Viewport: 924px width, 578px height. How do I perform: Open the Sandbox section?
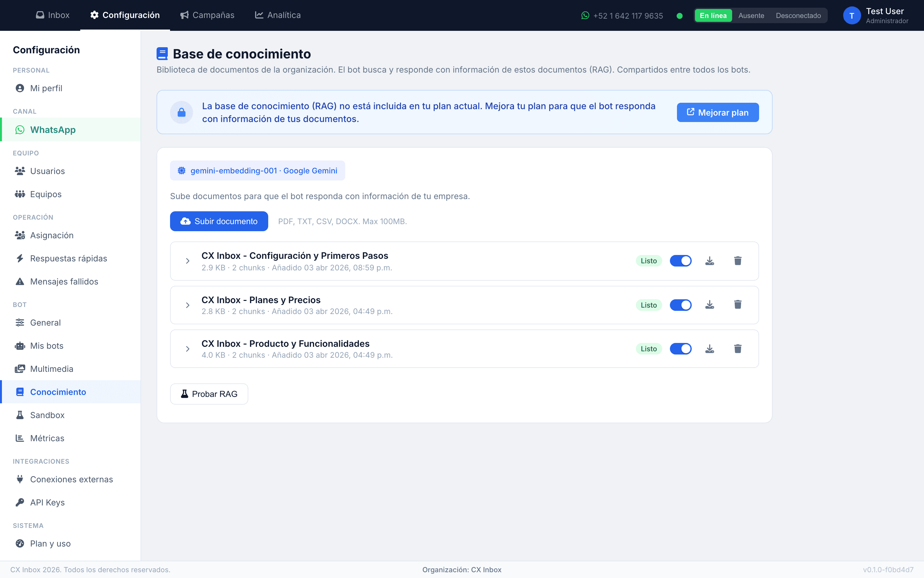(x=70, y=415)
